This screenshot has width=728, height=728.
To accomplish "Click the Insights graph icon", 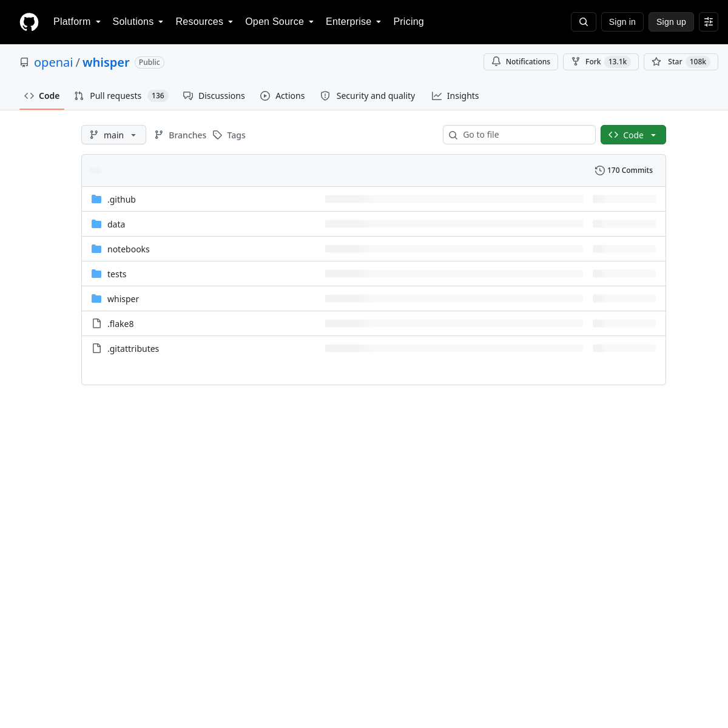I will 437,96.
